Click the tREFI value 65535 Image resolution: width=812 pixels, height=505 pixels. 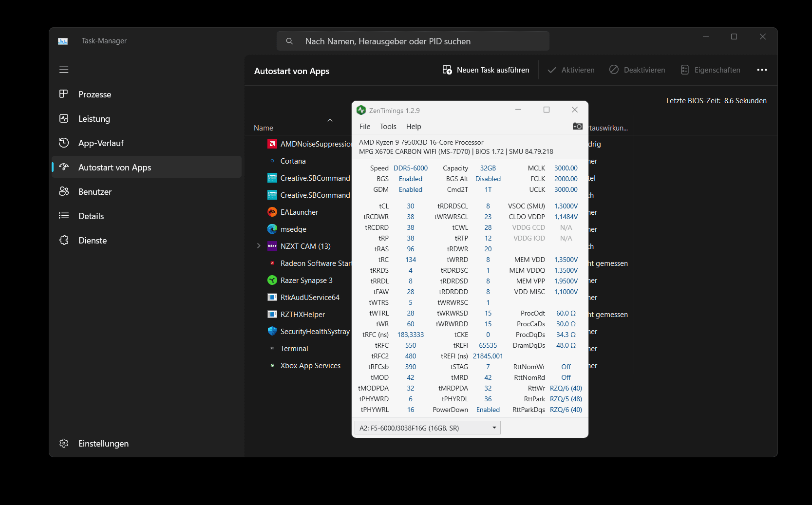[488, 346]
